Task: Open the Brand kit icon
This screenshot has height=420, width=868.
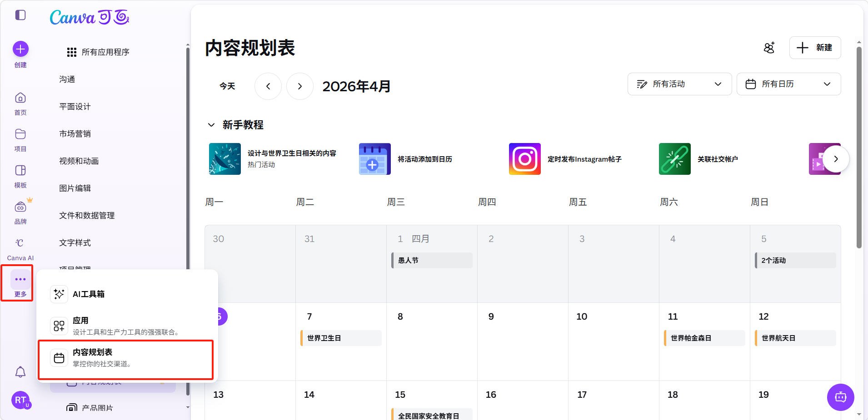Action: pos(20,208)
